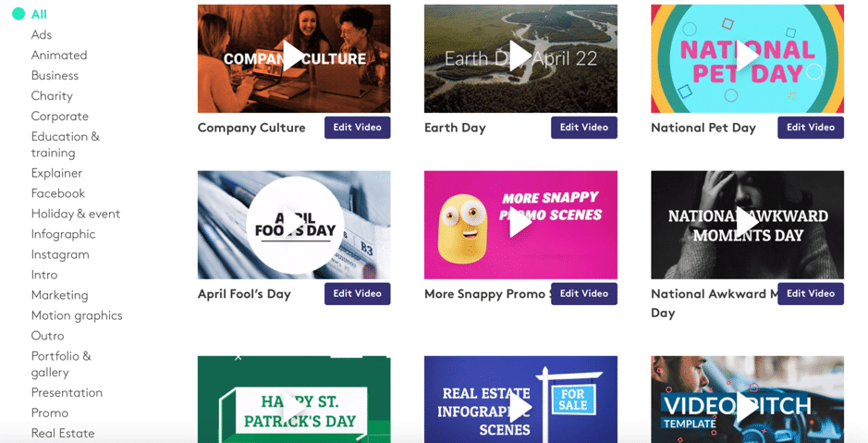Open the Explainer templates category
The height and width of the screenshot is (443, 868).
[x=56, y=173]
